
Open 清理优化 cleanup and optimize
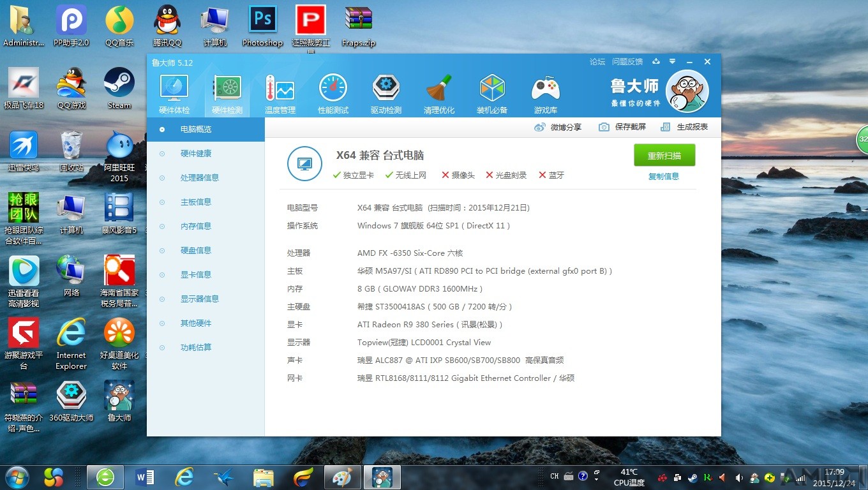[439, 94]
